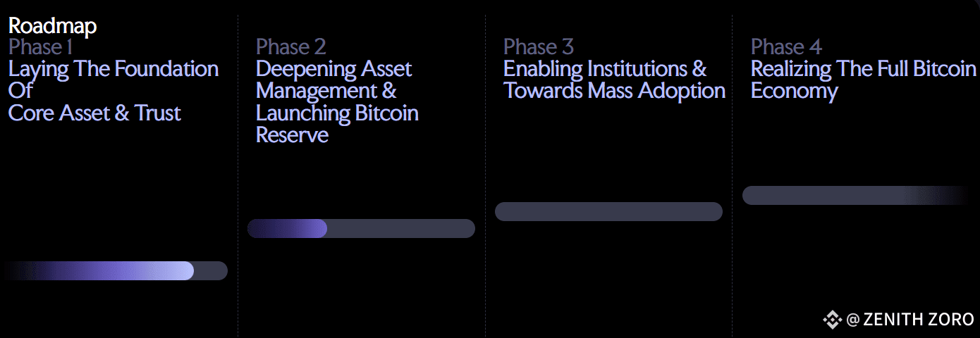Screen dimensions: 980x338
Task: Select the Phase 1 label
Action: point(40,47)
